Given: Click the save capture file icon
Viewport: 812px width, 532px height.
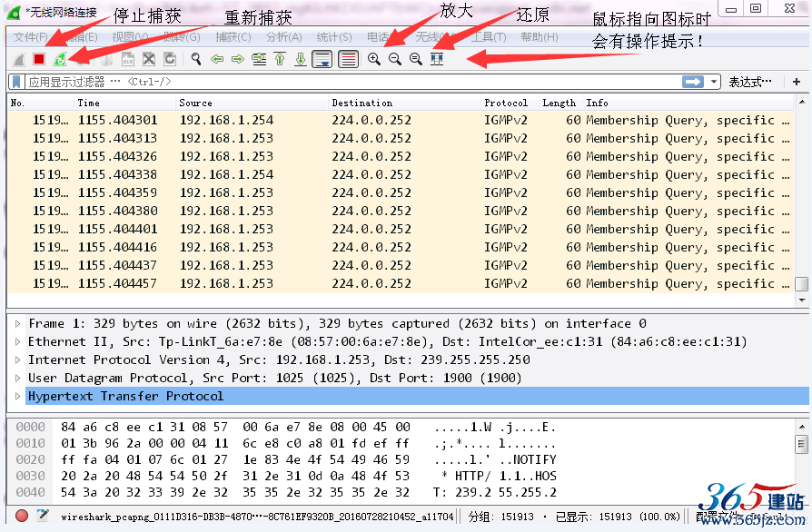Looking at the screenshot, I should (x=128, y=60).
